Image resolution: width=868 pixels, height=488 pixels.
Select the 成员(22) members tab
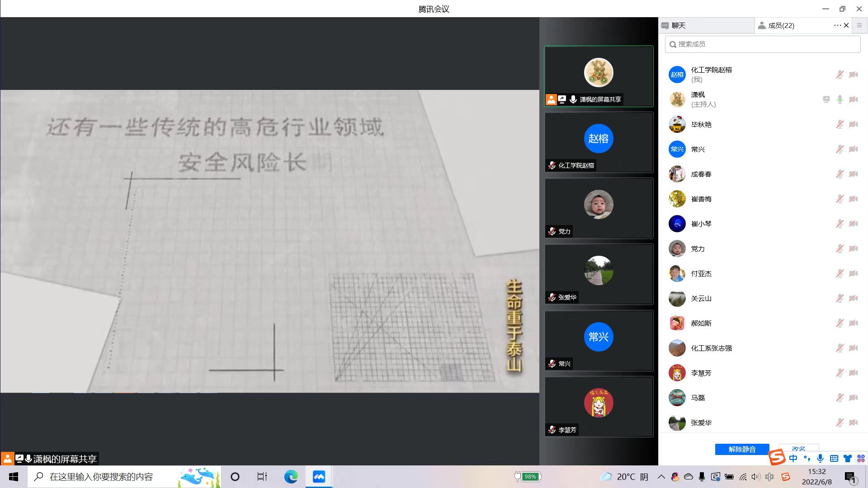(x=781, y=25)
